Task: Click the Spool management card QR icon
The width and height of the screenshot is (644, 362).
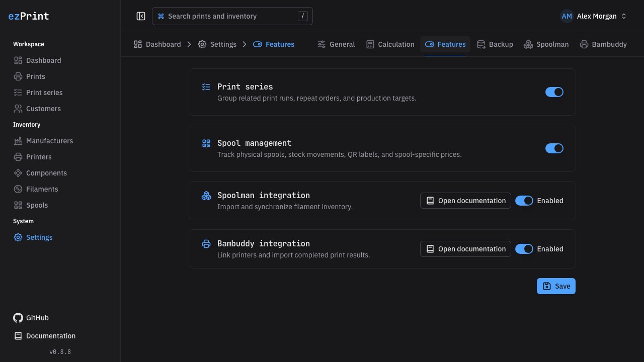Action: pos(206,143)
